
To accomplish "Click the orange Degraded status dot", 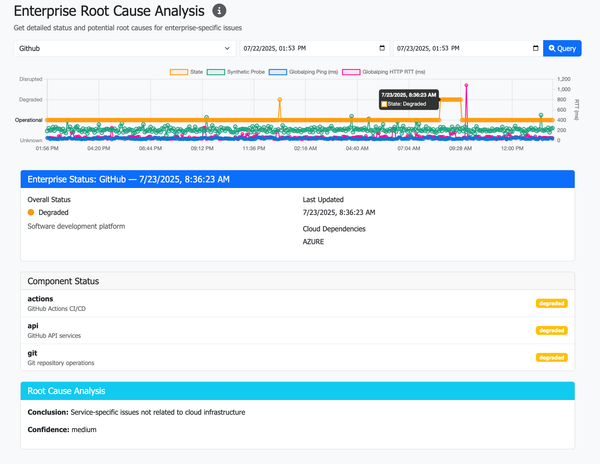I will (x=31, y=212).
